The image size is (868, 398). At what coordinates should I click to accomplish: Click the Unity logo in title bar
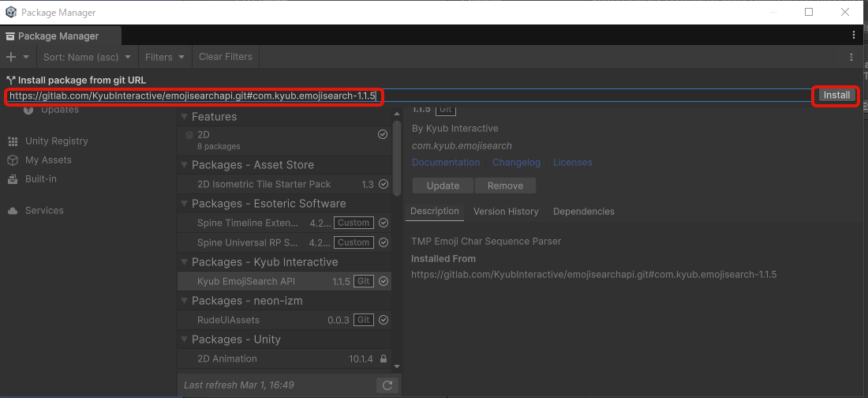[10, 12]
